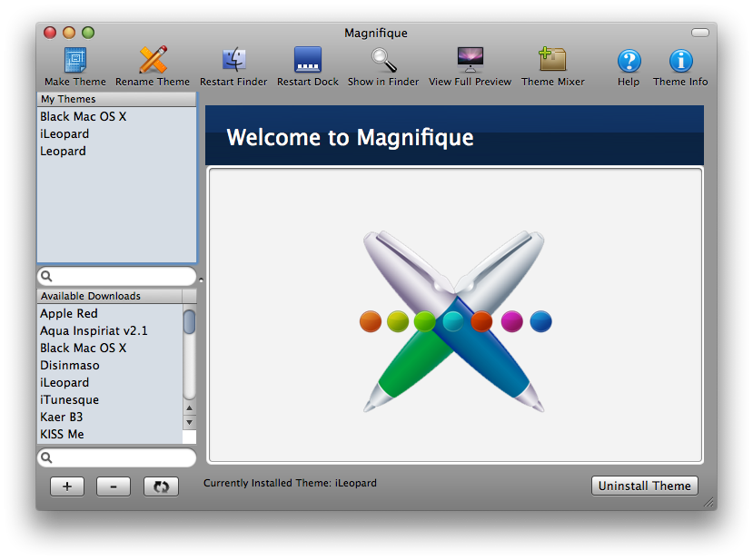Select KISS Me in Available Downloads
This screenshot has height=560, width=753.
[x=110, y=434]
